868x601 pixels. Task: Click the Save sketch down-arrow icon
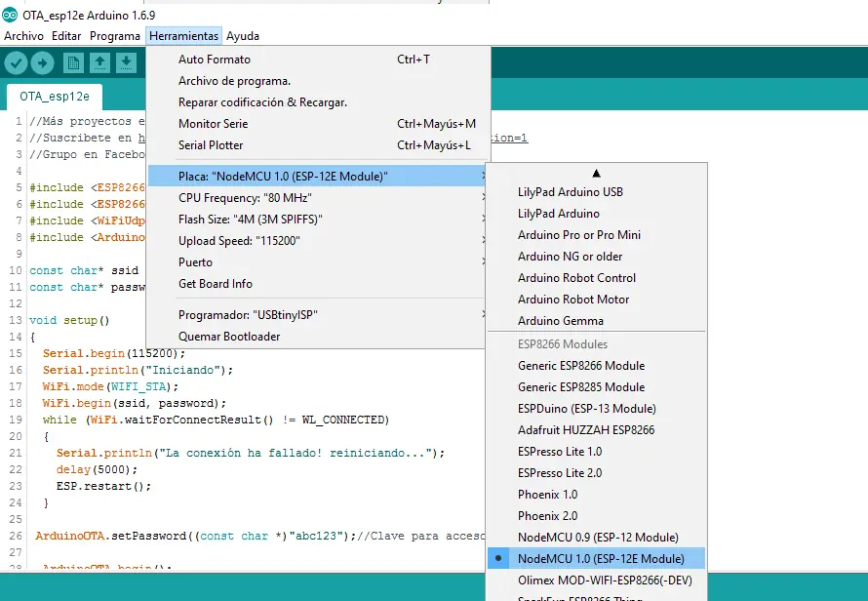point(126,62)
